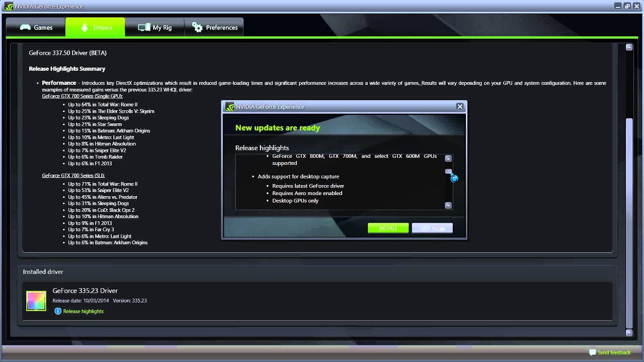This screenshot has width=644, height=362.
Task: Click NVIDIA logo in update dialog title
Action: [230, 107]
